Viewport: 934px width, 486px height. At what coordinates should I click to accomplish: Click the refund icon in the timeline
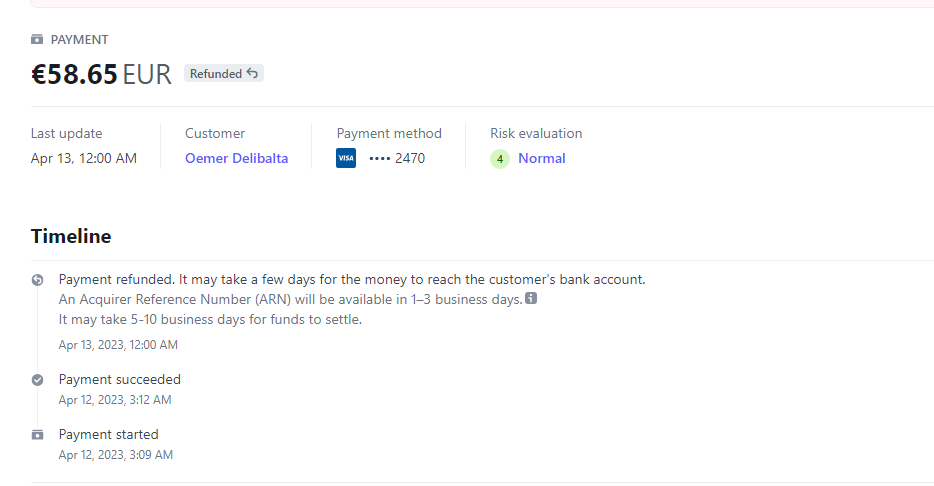coord(38,280)
